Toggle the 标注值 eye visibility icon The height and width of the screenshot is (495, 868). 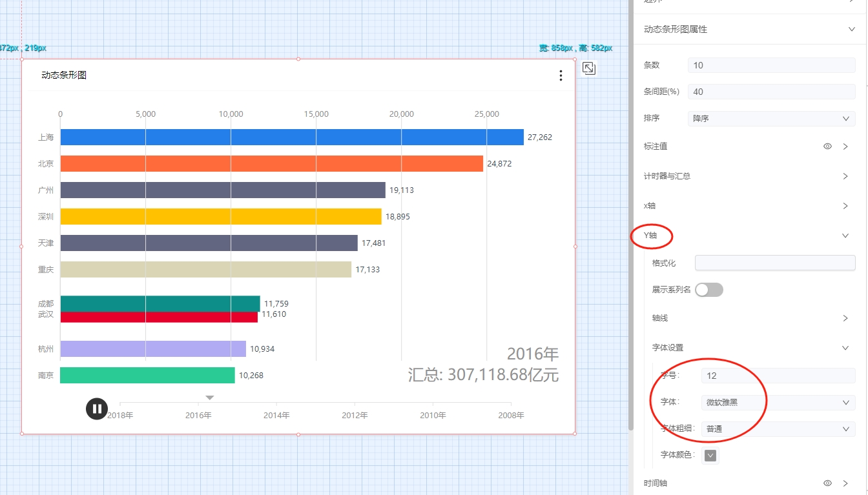click(x=827, y=146)
